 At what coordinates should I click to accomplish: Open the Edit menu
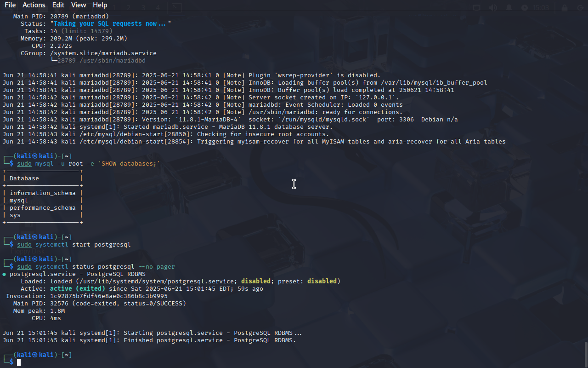click(58, 5)
